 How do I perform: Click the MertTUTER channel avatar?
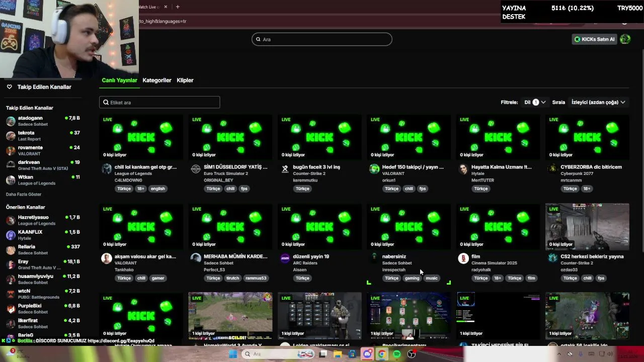tap(463, 169)
